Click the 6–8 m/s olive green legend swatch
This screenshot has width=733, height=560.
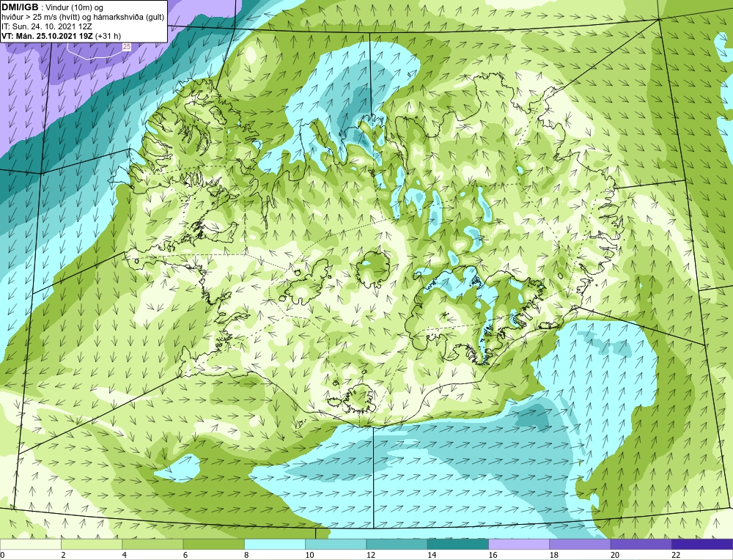[213, 545]
